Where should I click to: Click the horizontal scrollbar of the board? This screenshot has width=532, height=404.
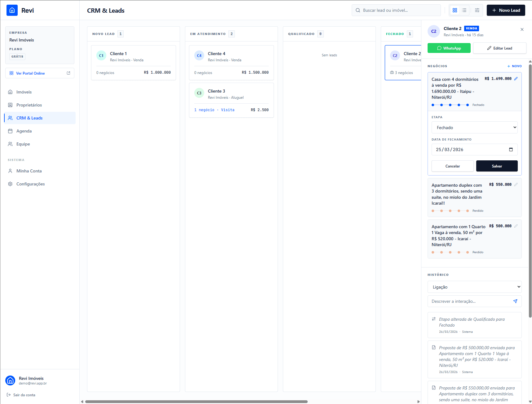coord(196,402)
